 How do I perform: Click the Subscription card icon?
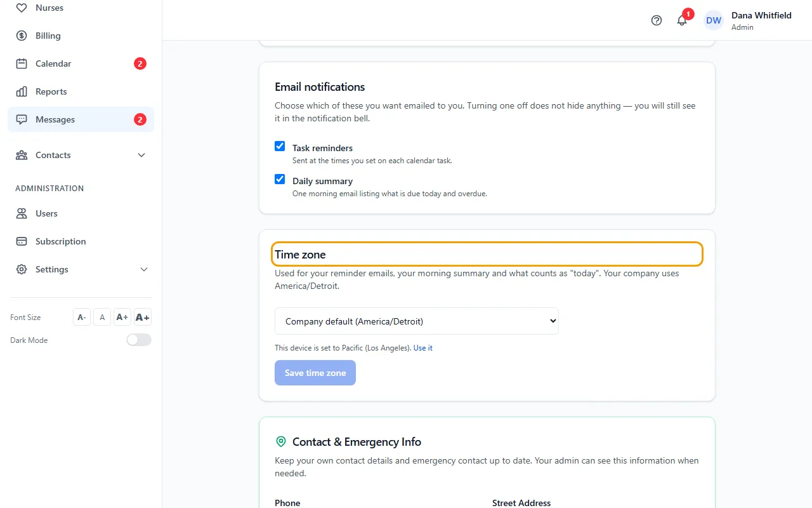point(22,241)
